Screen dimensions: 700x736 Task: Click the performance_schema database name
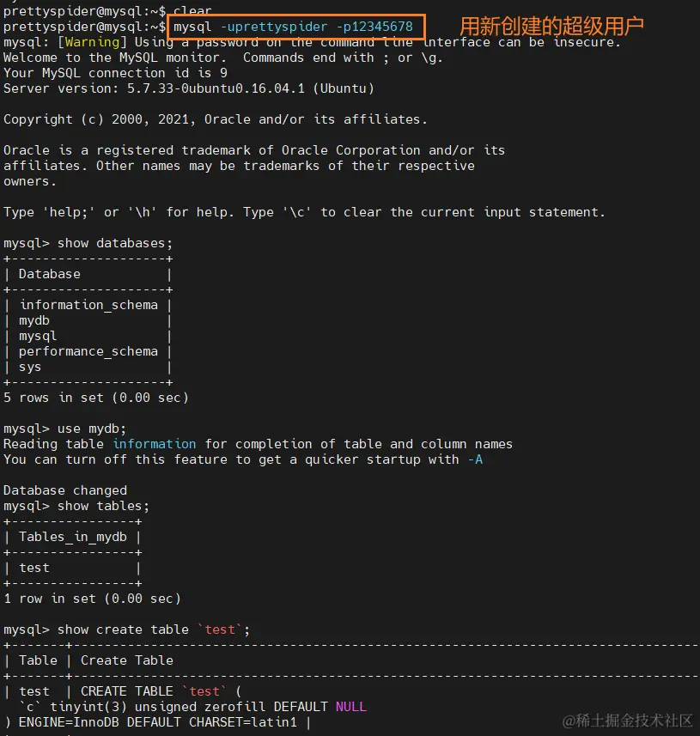pos(88,350)
